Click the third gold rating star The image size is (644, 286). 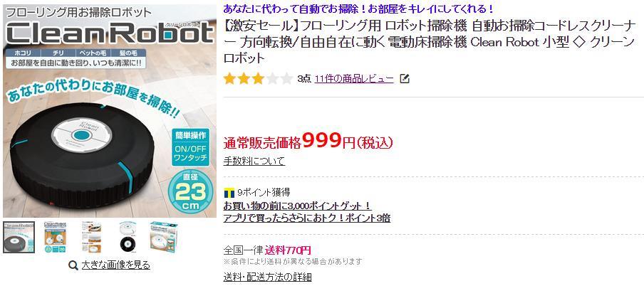(258, 78)
